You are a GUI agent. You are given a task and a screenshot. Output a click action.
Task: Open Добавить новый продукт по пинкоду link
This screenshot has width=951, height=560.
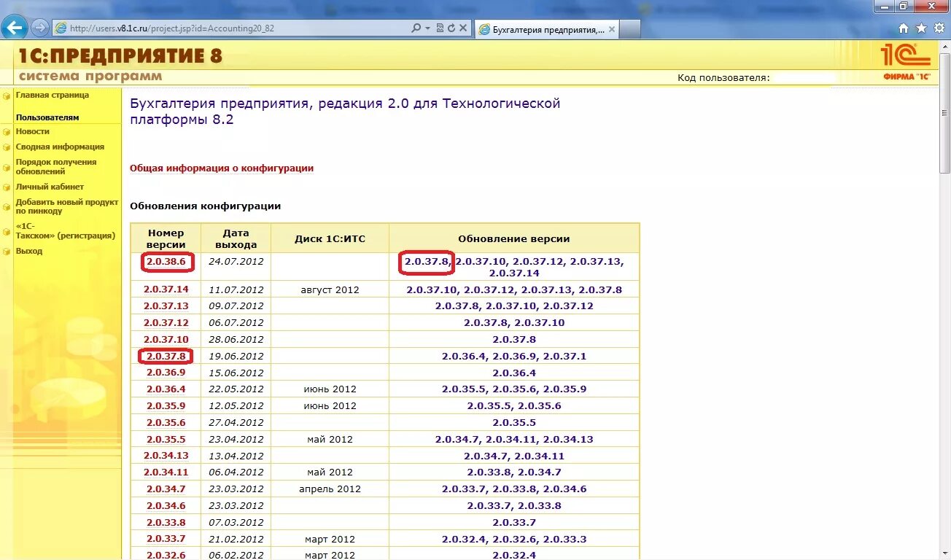(67, 206)
